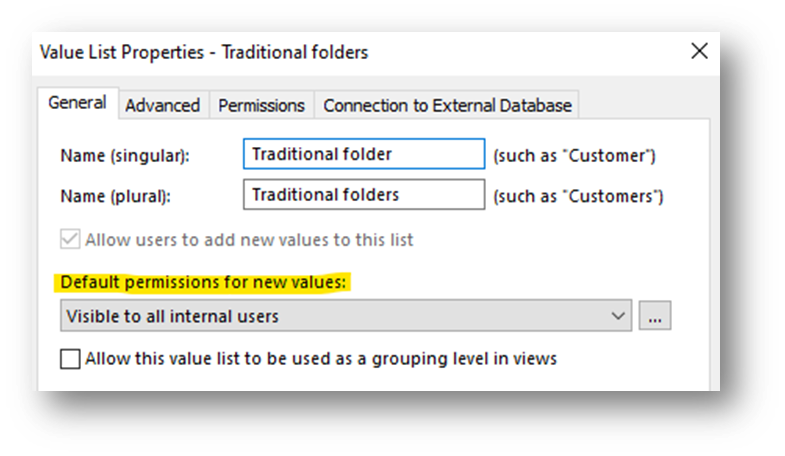Focus the Name (singular) text field

click(363, 155)
